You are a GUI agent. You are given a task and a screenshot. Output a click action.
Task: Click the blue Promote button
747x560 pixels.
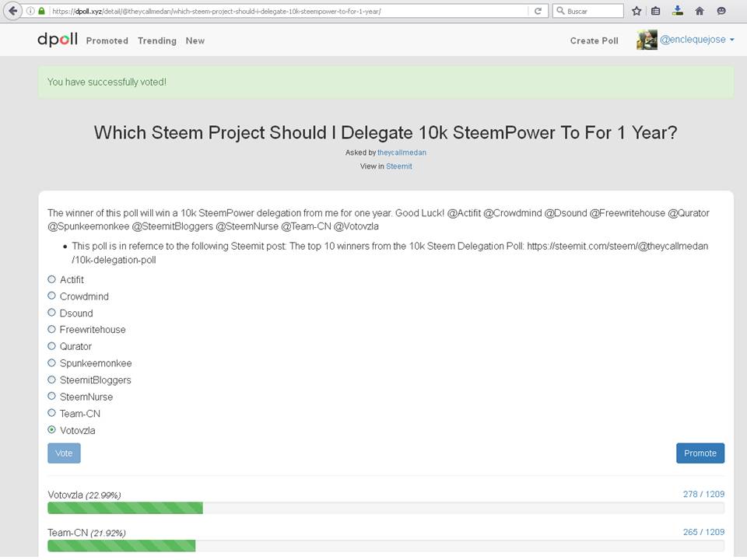pos(700,453)
